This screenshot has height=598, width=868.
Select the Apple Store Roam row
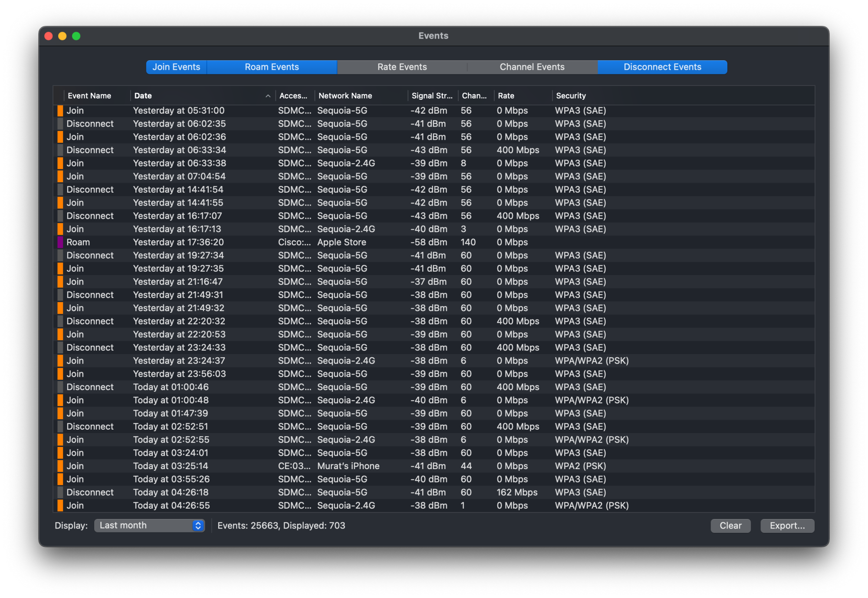(x=342, y=242)
